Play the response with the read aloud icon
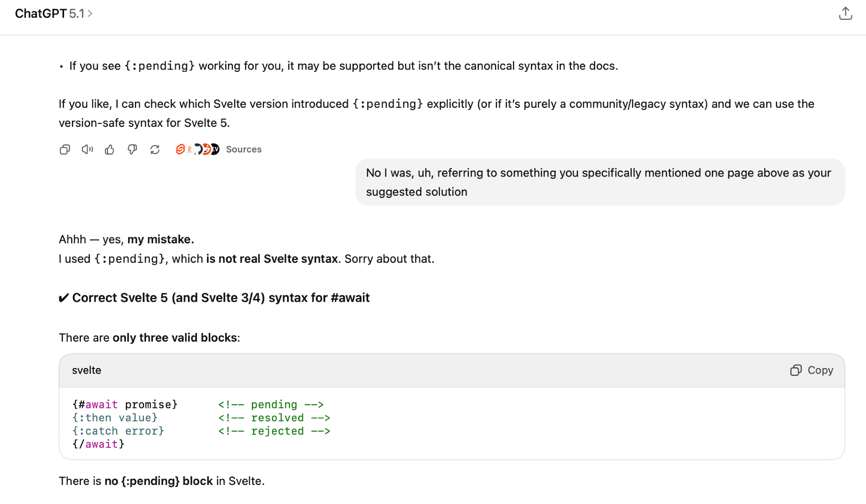The image size is (866, 504). 87,150
